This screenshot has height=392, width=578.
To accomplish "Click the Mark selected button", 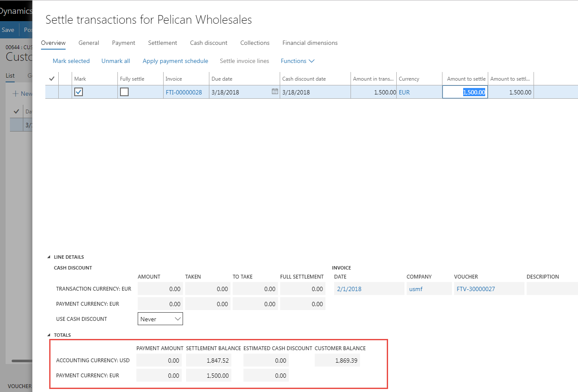I will coord(71,61).
